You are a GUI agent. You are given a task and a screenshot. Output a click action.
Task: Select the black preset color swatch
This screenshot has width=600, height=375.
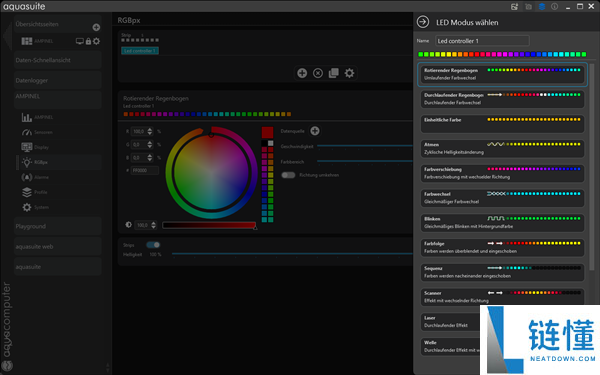[264, 143]
